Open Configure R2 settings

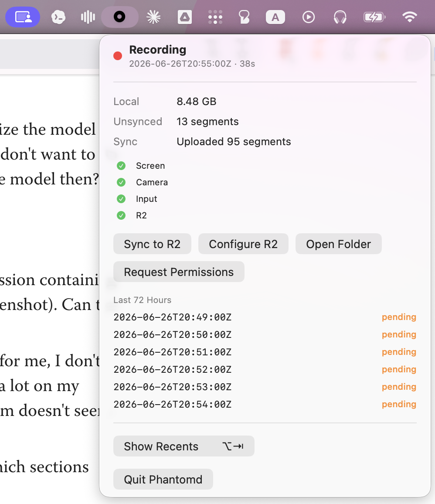[x=243, y=244]
